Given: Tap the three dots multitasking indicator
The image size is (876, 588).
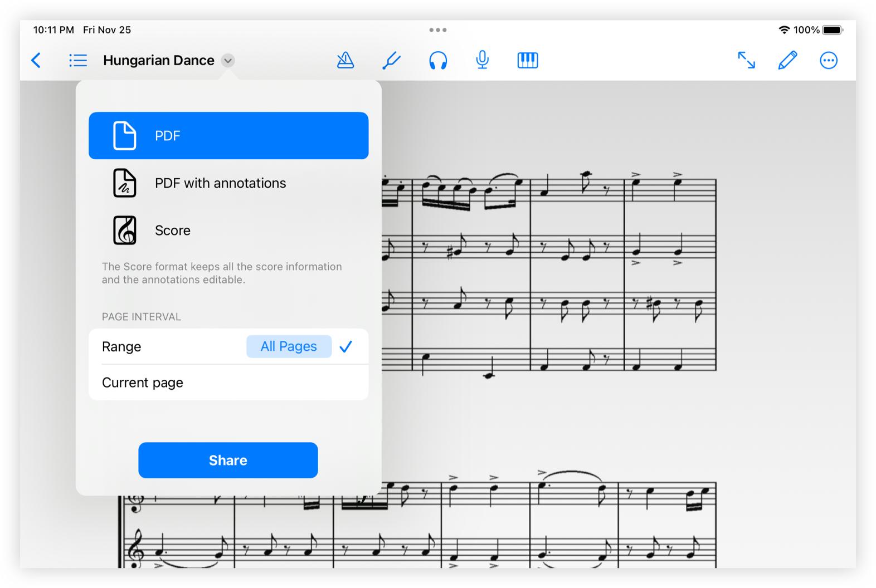Looking at the screenshot, I should coord(438,30).
